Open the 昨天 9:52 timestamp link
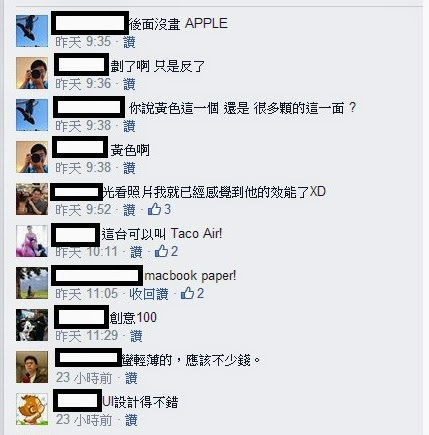The image size is (429, 435). (83, 210)
